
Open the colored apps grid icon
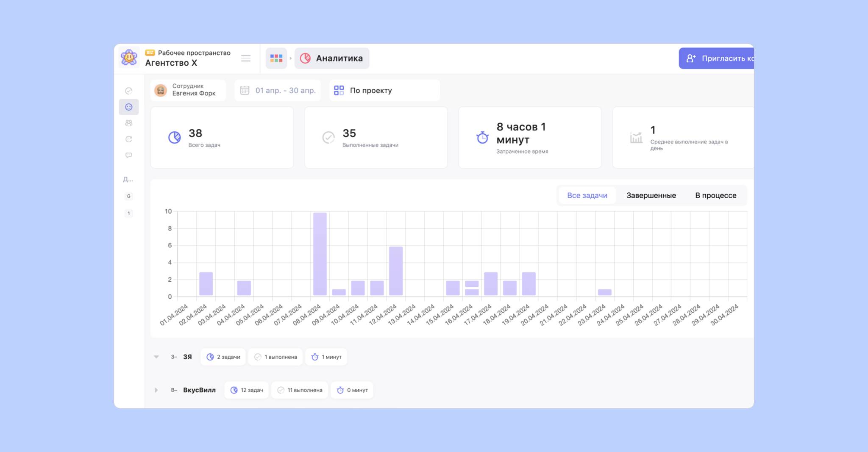coord(276,58)
